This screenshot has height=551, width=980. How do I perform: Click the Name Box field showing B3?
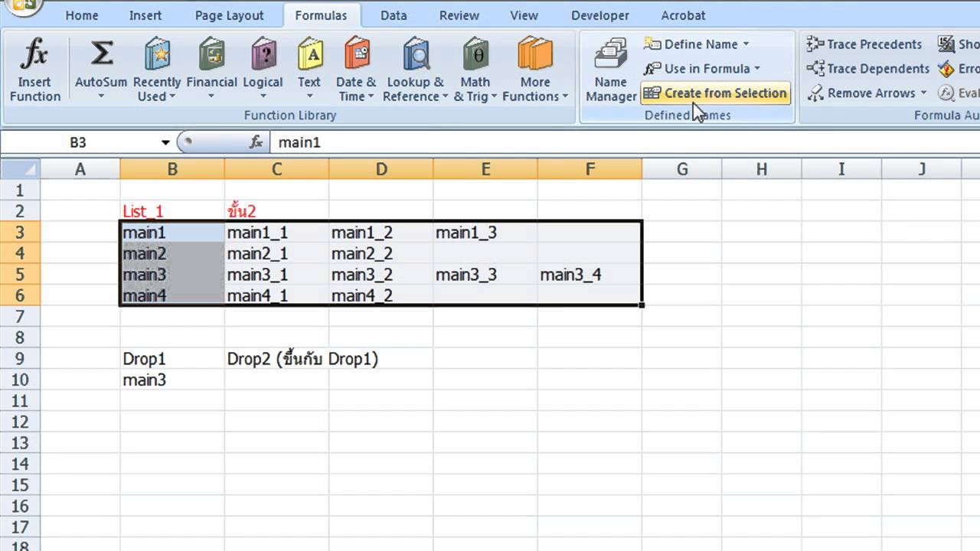(79, 142)
